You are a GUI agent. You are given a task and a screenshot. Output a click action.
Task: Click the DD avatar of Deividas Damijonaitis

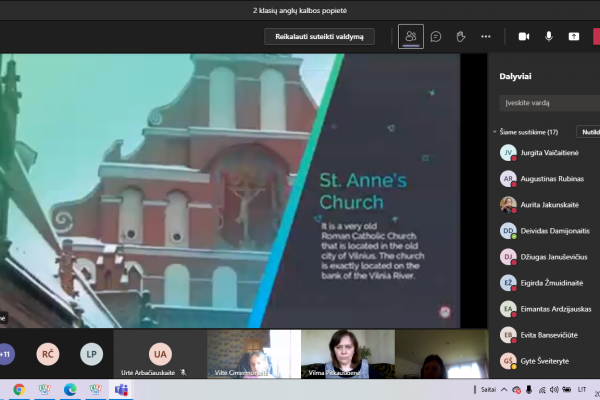tap(508, 231)
